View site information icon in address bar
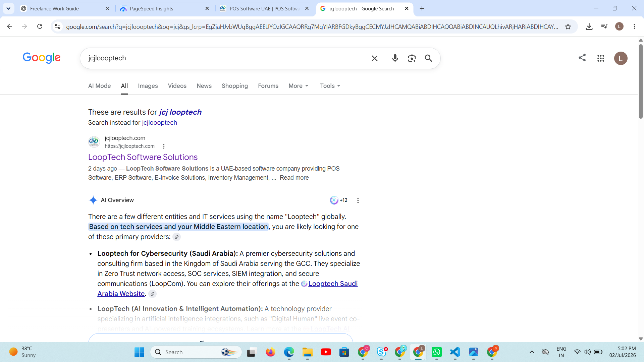Viewport: 644px width, 362px height. (x=58, y=26)
